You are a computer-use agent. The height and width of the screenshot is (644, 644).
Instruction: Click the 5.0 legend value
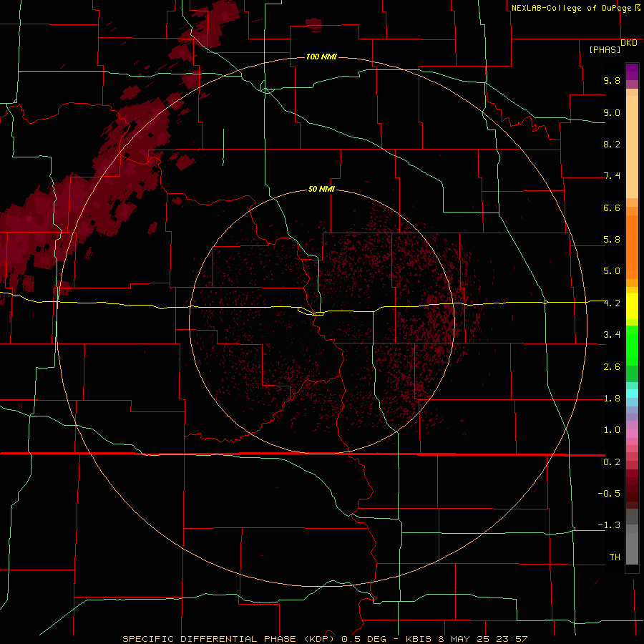tap(612, 271)
